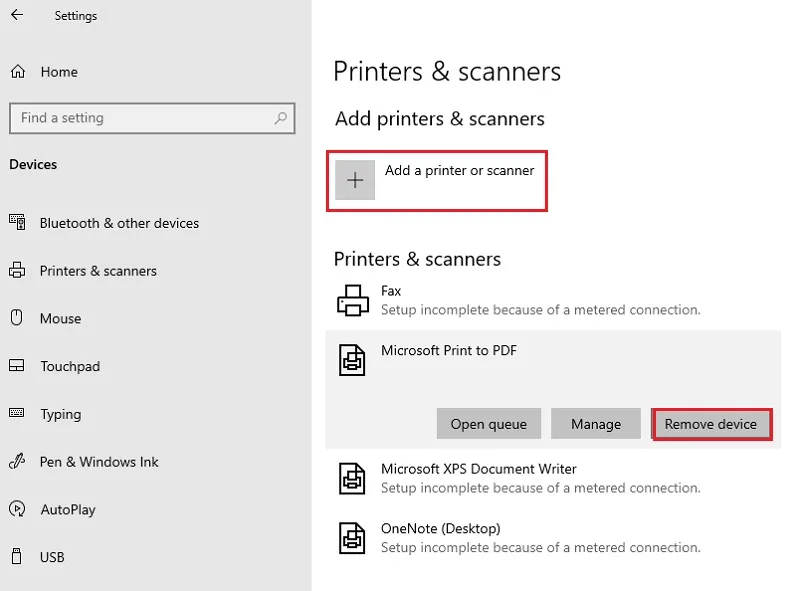Viewport: 800px width, 591px height.
Task: Click the Microsoft XPS Document Writer icon
Action: 352,478
